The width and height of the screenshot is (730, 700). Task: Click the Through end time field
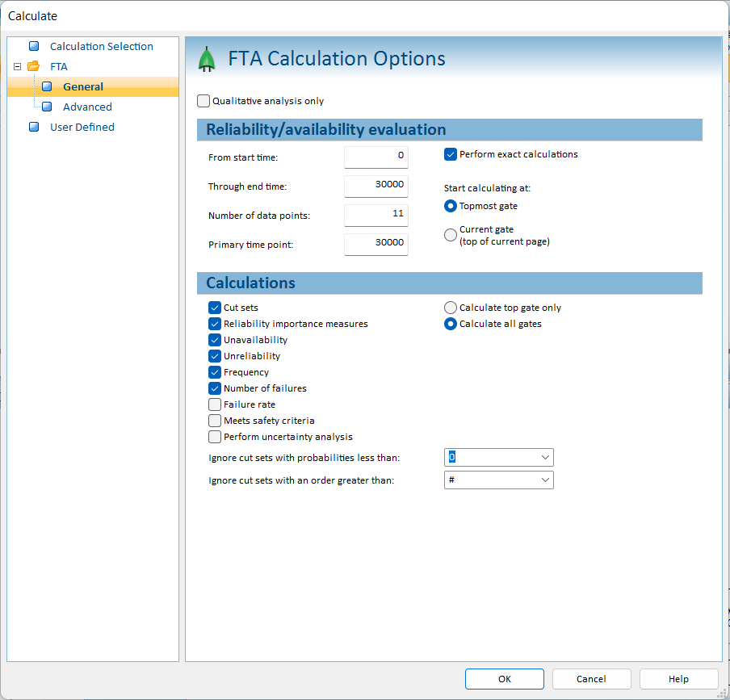click(x=376, y=187)
